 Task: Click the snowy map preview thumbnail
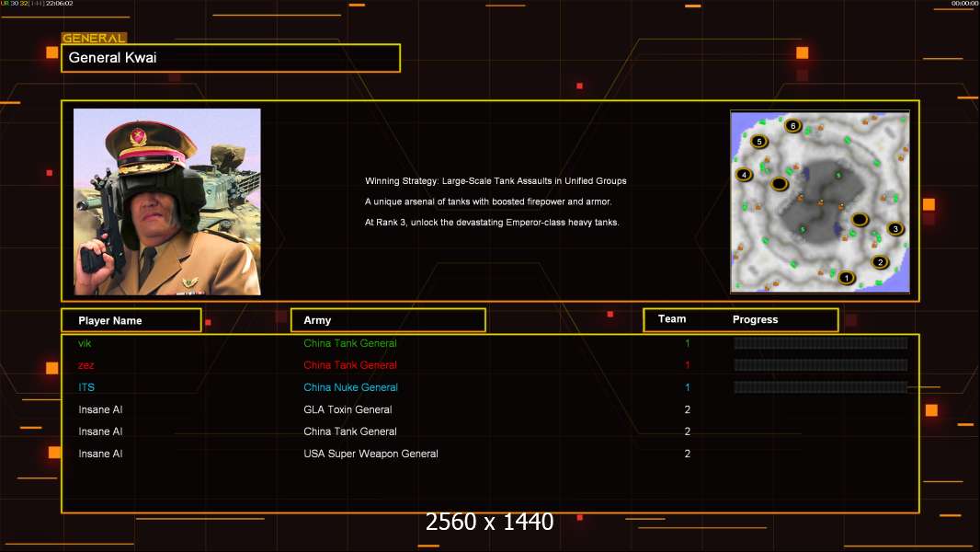tap(820, 201)
